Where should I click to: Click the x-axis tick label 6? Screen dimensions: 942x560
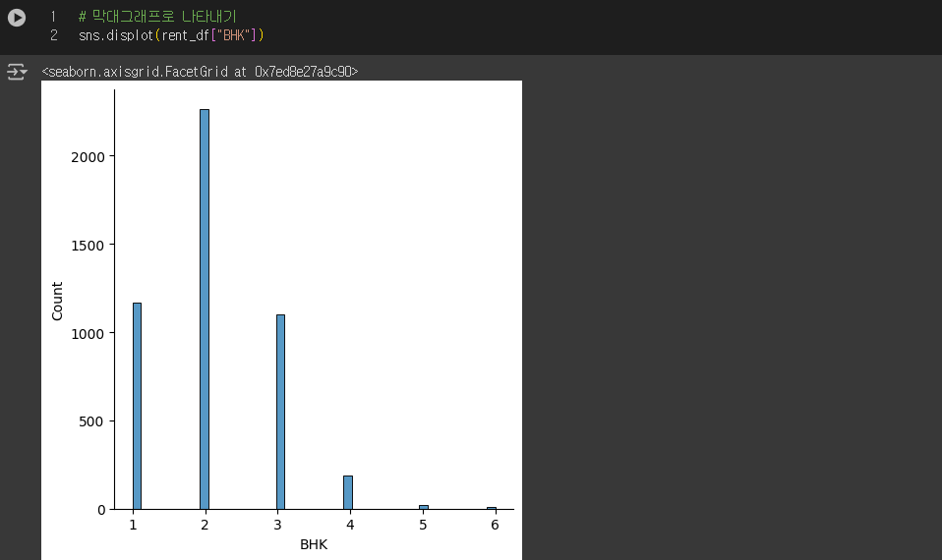point(495,526)
